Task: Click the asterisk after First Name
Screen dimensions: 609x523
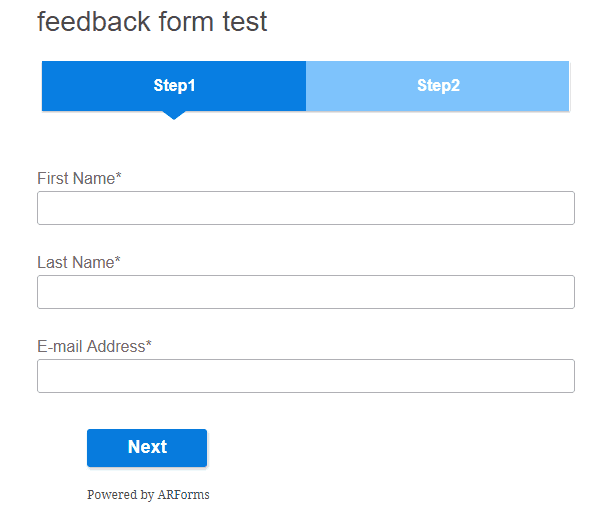Action: [118, 177]
